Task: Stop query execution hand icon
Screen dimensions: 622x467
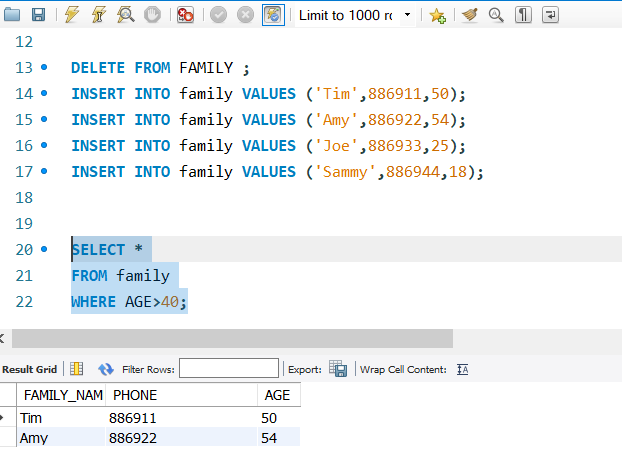Action: tap(152, 15)
